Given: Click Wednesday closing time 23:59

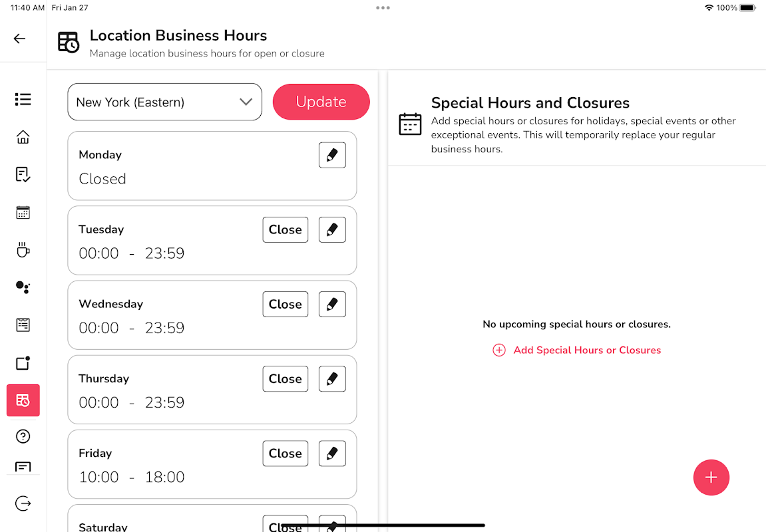Looking at the screenshot, I should click(x=164, y=328).
